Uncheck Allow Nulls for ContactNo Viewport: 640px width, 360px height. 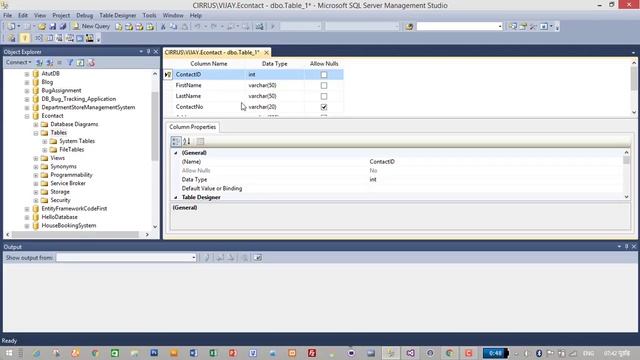[324, 107]
